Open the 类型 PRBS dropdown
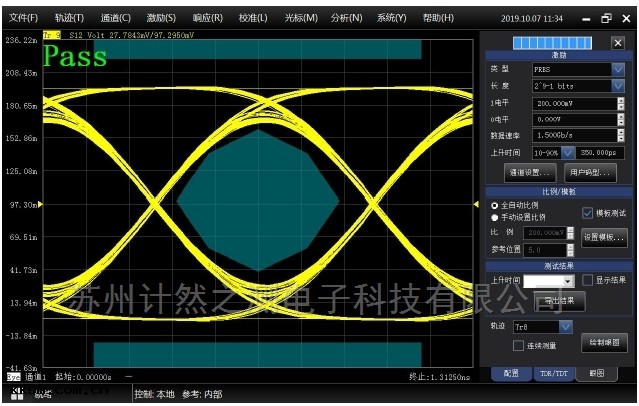Viewport: 639px width, 406px height. point(617,69)
